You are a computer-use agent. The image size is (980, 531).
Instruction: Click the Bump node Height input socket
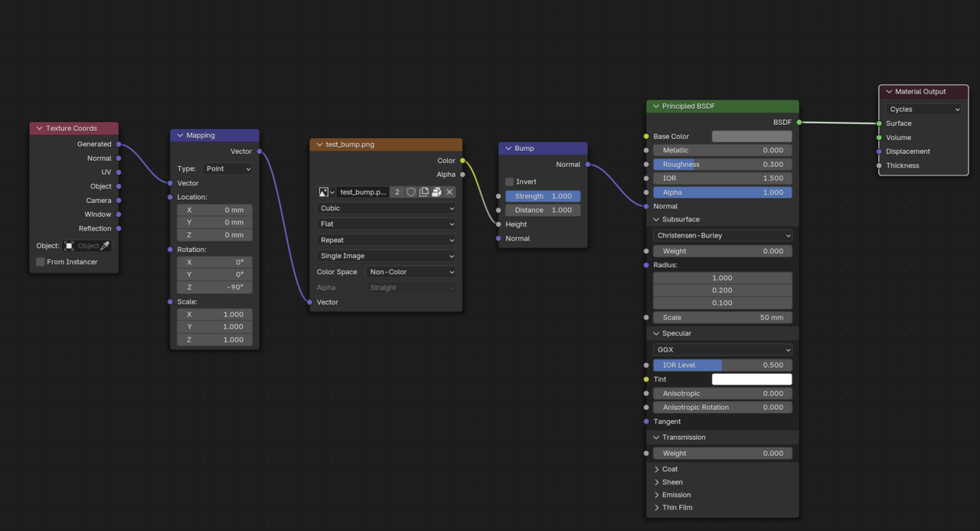pos(498,225)
